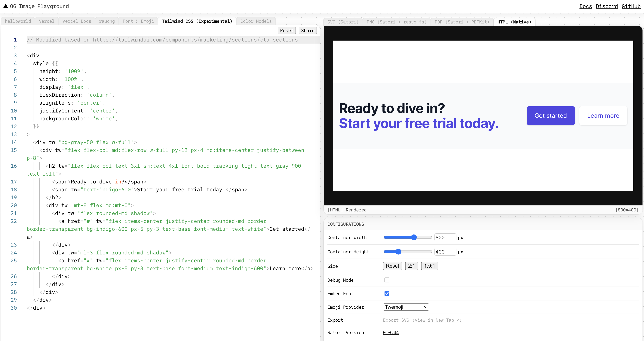Select the helloworld example tab
644x341 pixels.
[x=18, y=21]
